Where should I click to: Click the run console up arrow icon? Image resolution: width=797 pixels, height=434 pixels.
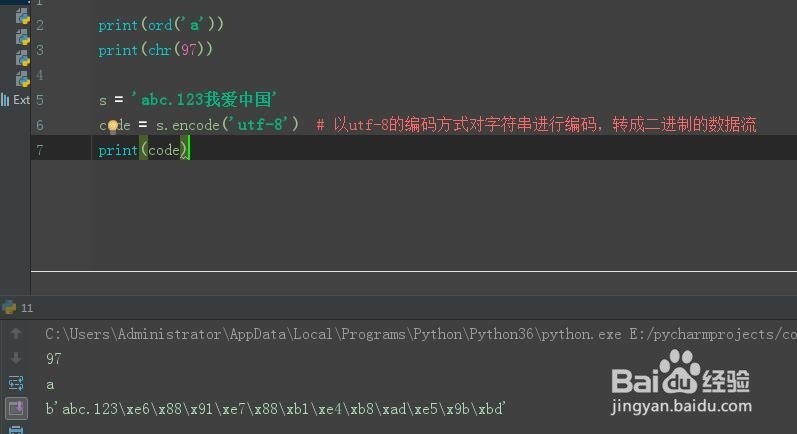coord(16,334)
